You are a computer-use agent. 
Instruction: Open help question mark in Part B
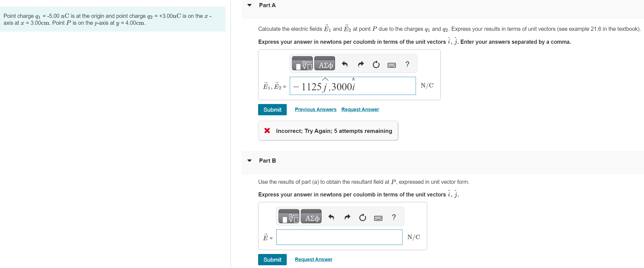pos(394,217)
